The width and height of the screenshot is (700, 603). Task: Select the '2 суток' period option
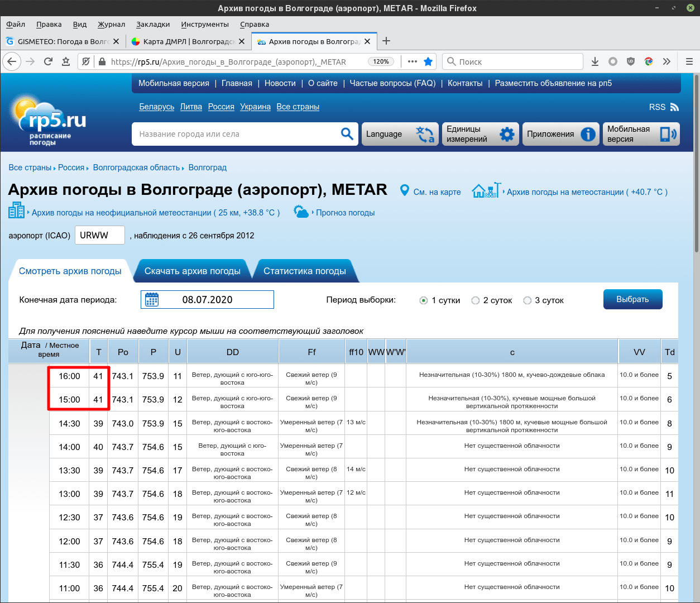(x=476, y=300)
